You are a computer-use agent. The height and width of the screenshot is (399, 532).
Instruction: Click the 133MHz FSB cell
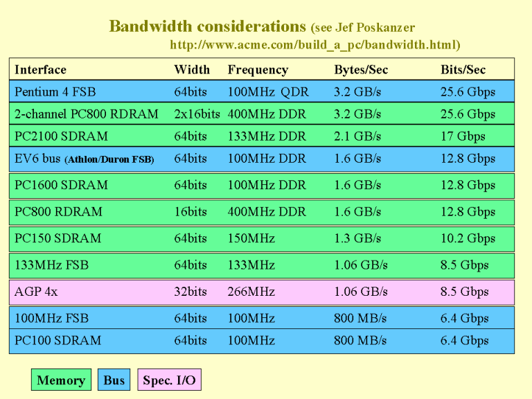pos(51,265)
